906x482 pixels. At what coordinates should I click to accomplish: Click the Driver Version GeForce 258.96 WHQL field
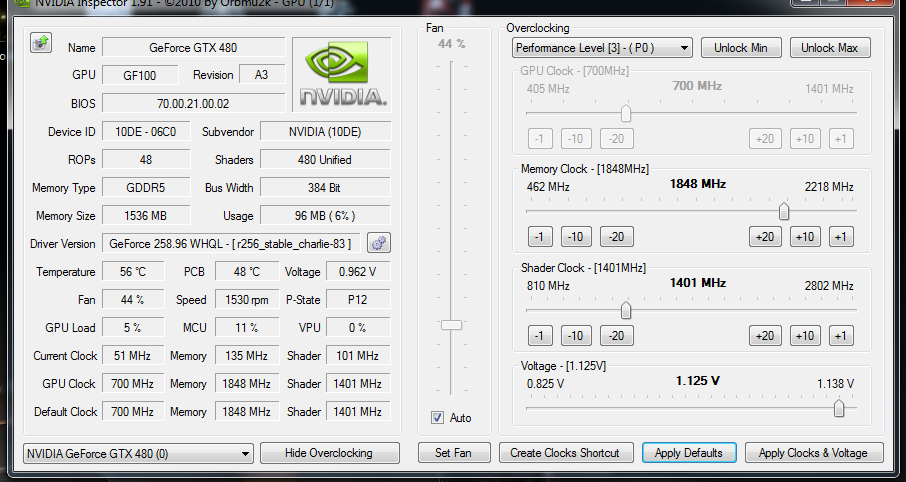(x=231, y=243)
